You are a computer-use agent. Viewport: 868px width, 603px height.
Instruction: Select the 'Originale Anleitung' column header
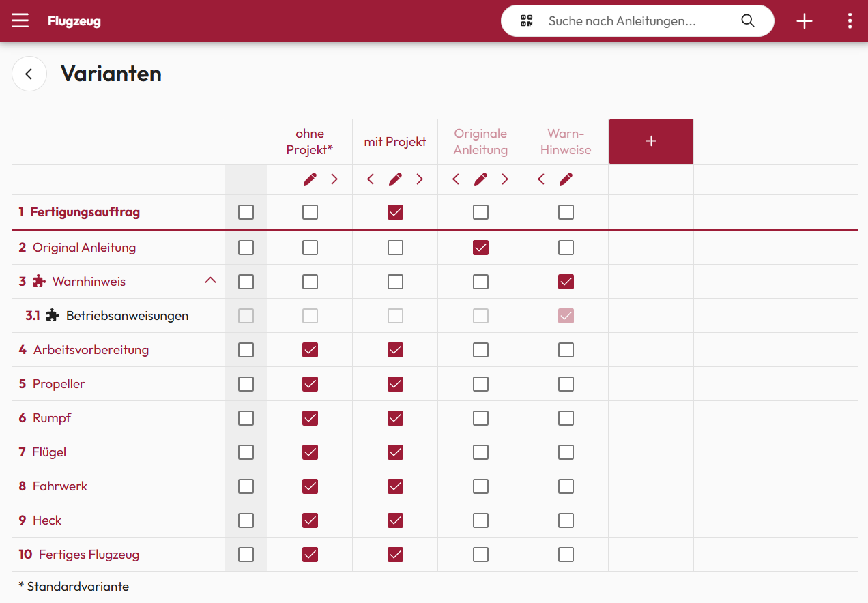point(480,142)
